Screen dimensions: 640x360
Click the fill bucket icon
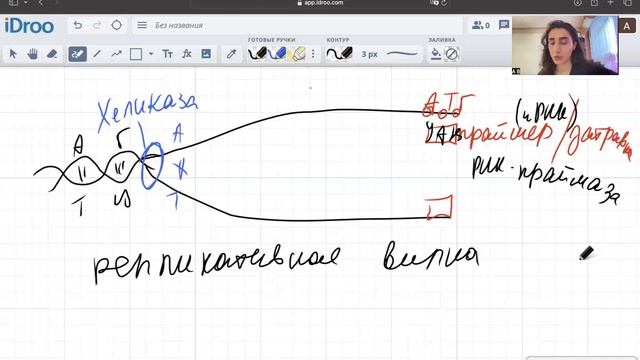coord(436,54)
